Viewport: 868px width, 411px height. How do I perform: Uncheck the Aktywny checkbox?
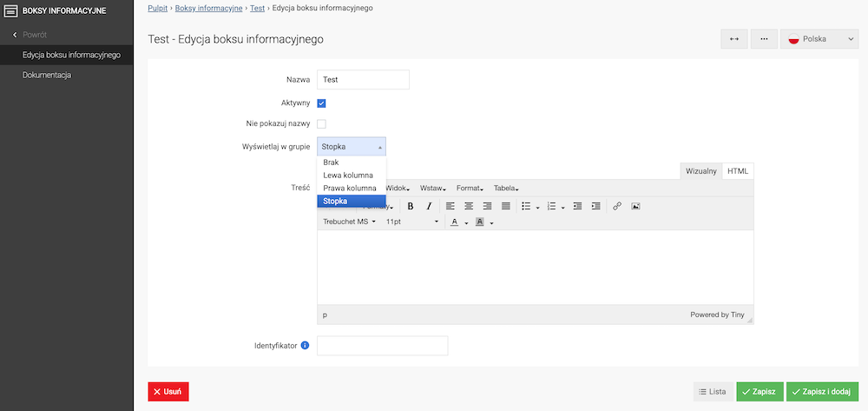[321, 103]
